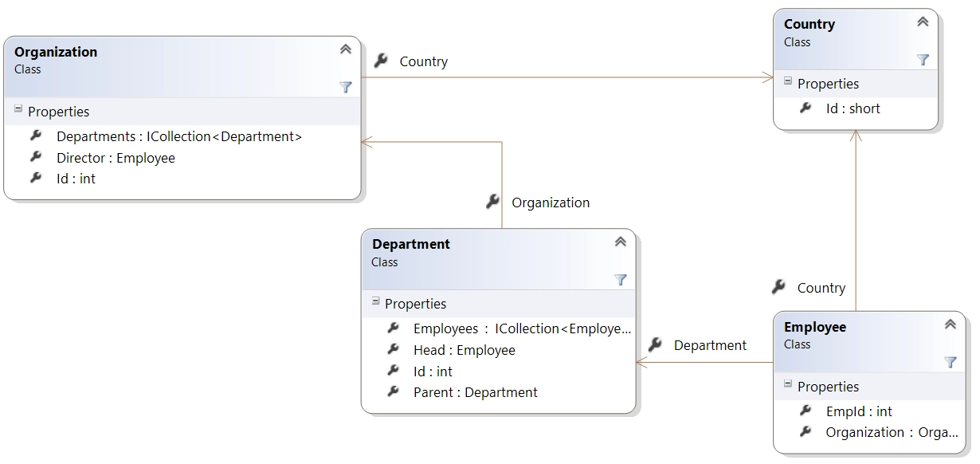Select the Country class title header
This screenshot has height=464, width=980.
[x=809, y=25]
